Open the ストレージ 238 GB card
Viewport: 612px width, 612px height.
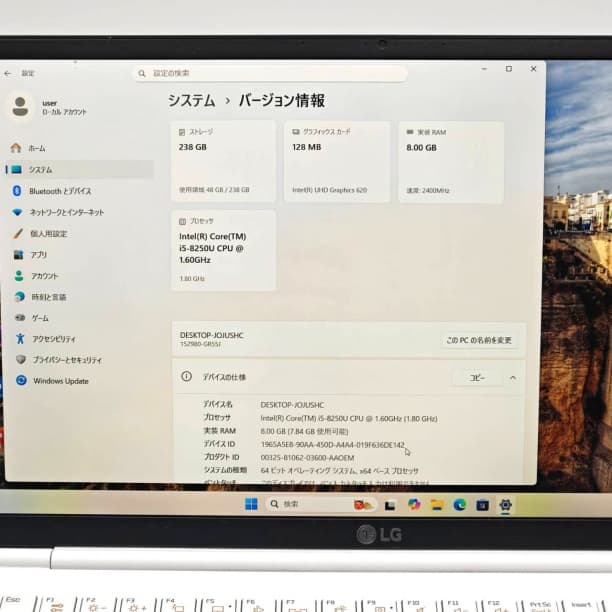point(223,162)
